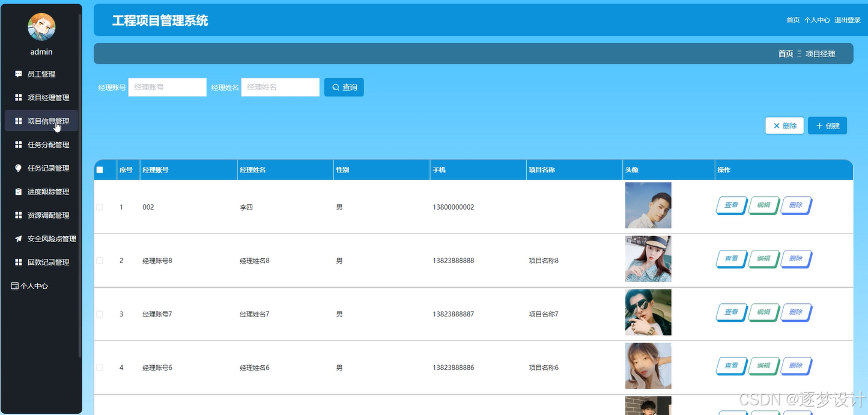Click 删除 for row 经理姓名7
The height and width of the screenshot is (415, 868).
click(x=796, y=312)
